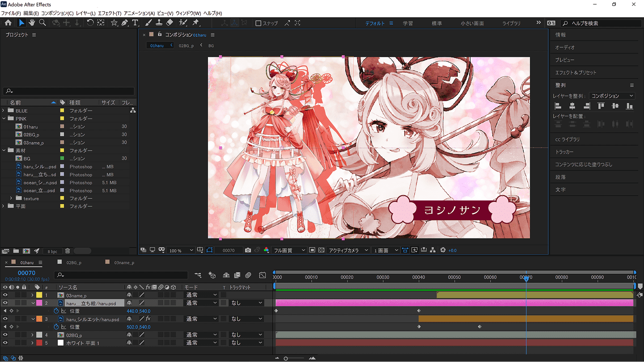Select the Puppet Pin tool
This screenshot has height=362, width=644.
(x=195, y=23)
